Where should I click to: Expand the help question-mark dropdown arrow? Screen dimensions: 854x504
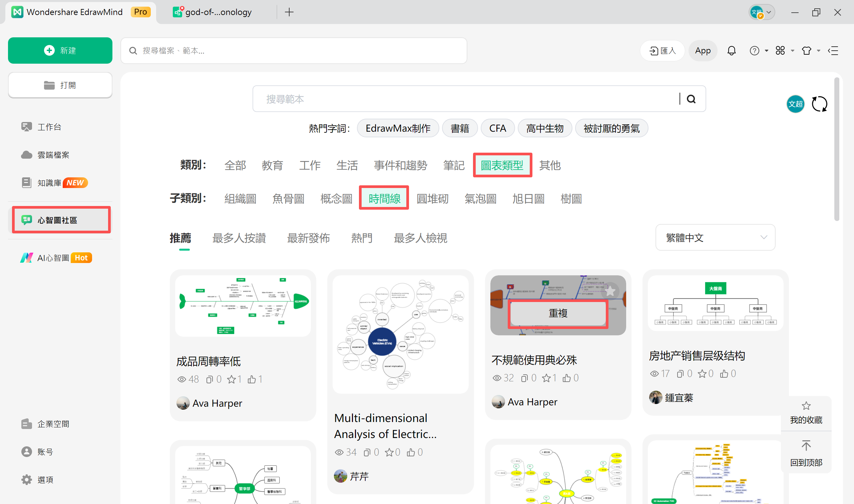pos(767,51)
